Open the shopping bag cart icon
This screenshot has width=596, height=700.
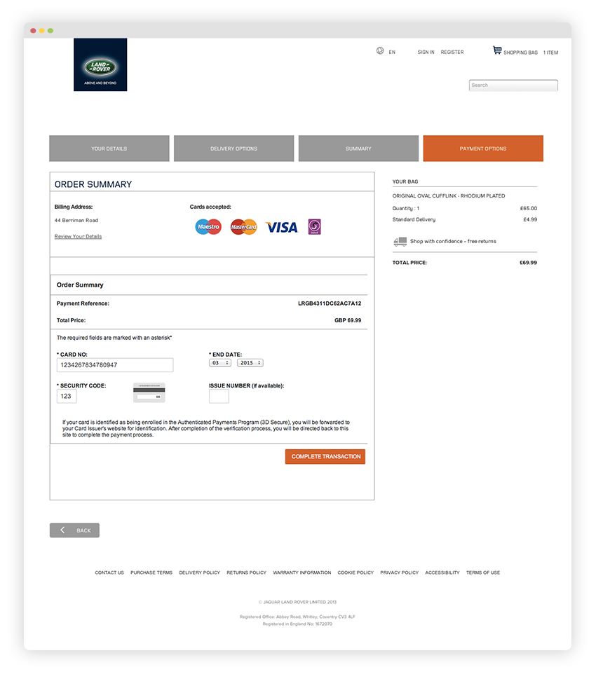(x=497, y=50)
